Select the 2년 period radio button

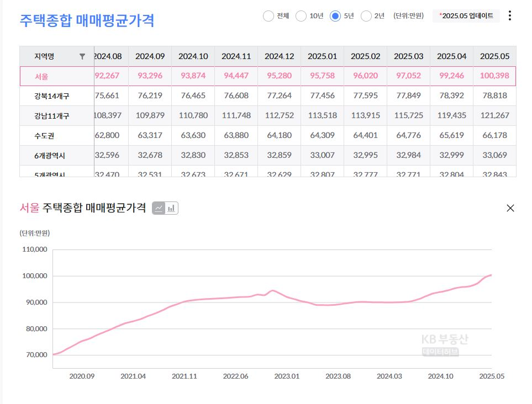coord(366,16)
